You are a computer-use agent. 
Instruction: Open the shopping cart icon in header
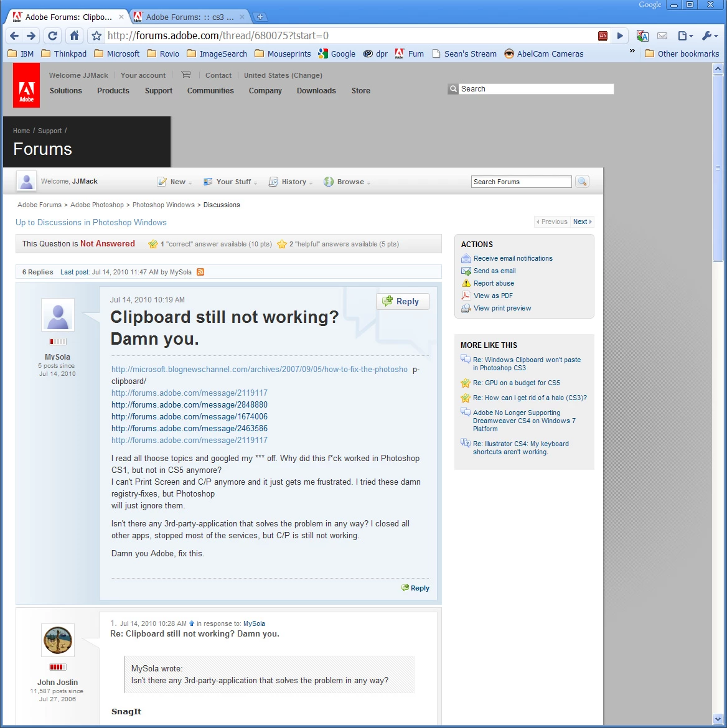point(186,74)
